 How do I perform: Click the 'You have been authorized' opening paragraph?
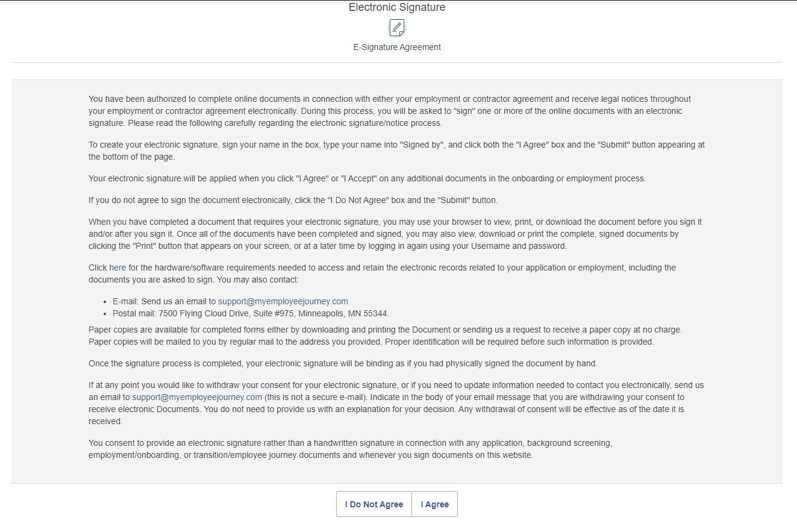pos(389,111)
